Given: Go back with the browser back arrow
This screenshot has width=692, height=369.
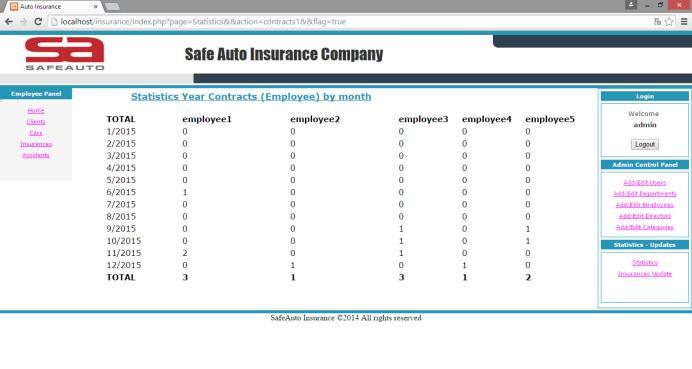Looking at the screenshot, I should 9,22.
